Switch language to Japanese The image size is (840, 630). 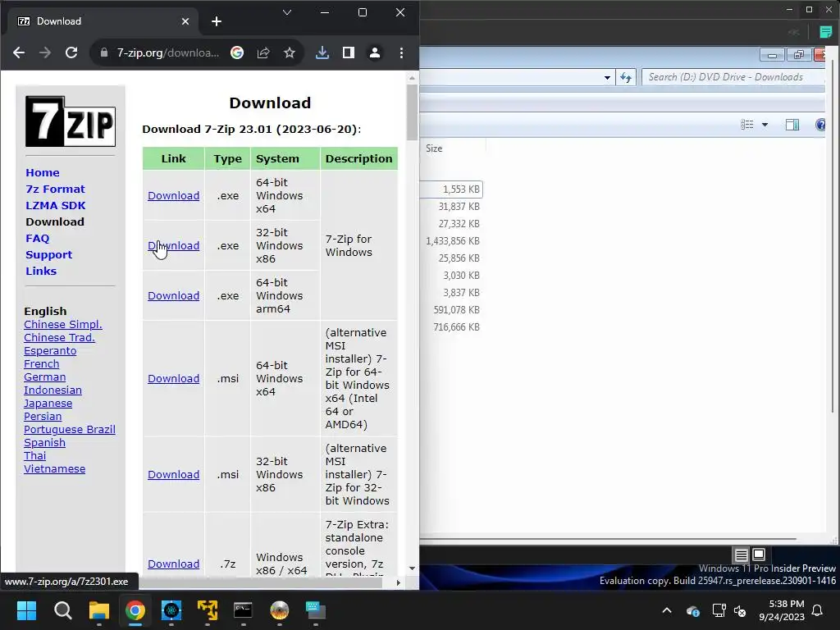click(x=48, y=404)
